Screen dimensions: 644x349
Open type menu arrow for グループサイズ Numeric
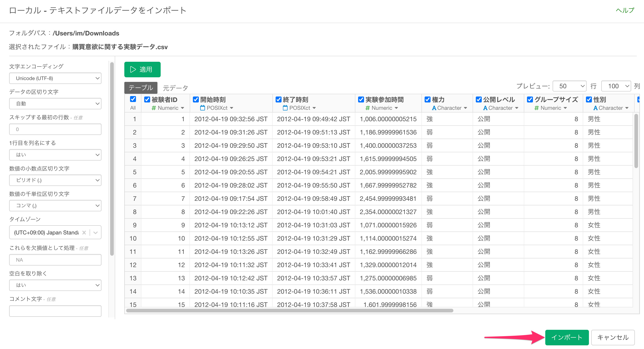pyautogui.click(x=566, y=108)
